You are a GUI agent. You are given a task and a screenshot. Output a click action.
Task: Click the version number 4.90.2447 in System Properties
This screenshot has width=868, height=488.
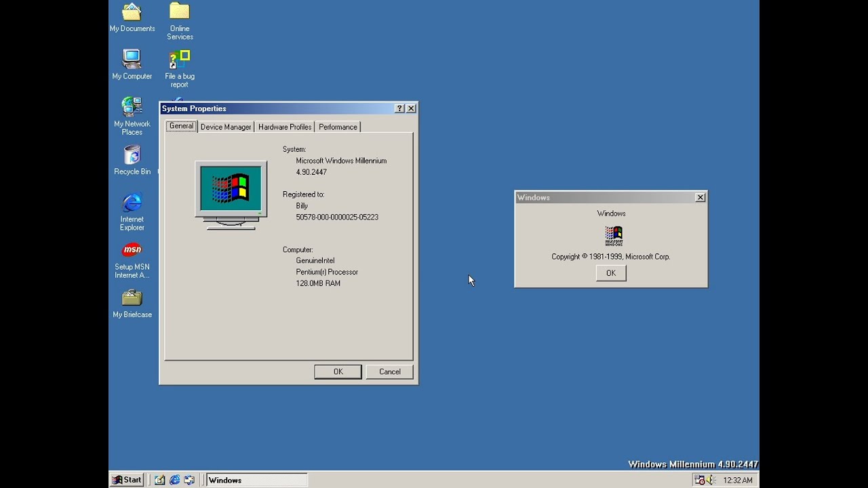coord(311,172)
